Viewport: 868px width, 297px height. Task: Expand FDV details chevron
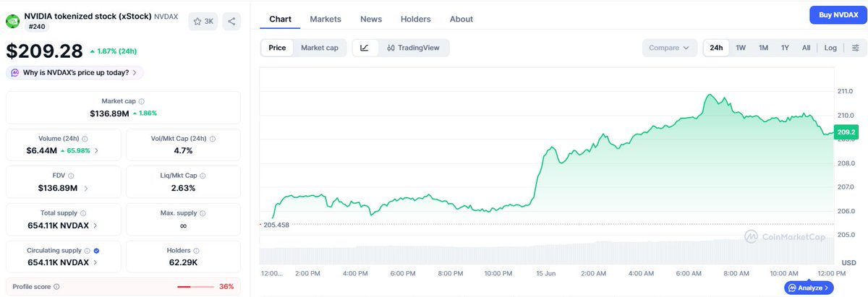point(86,188)
